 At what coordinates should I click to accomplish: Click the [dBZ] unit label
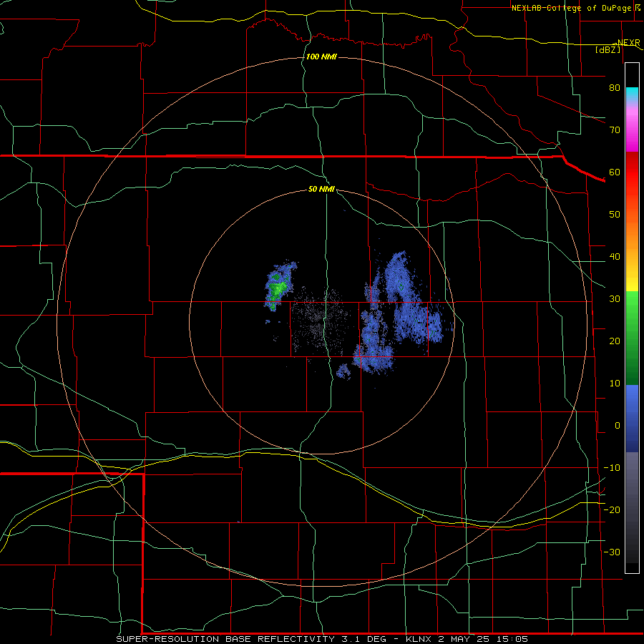tap(608, 49)
